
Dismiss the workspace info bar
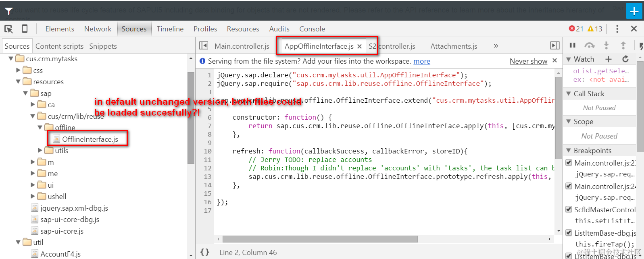(554, 60)
